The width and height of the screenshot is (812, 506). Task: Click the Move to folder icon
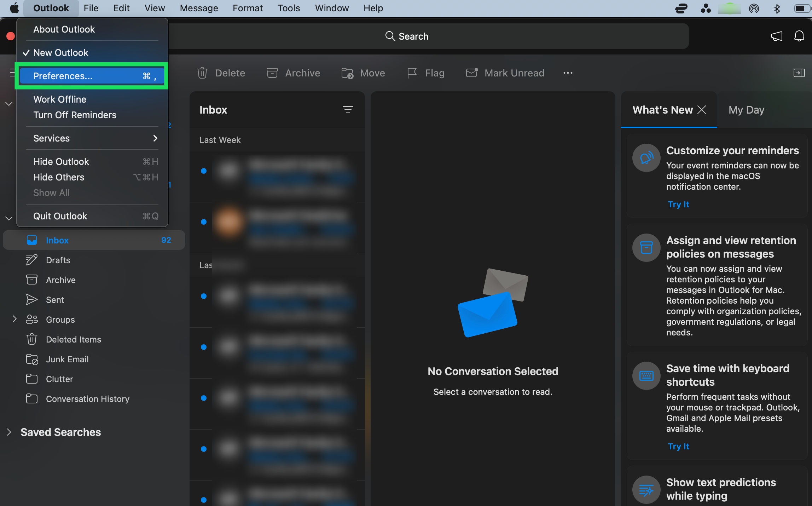tap(347, 73)
